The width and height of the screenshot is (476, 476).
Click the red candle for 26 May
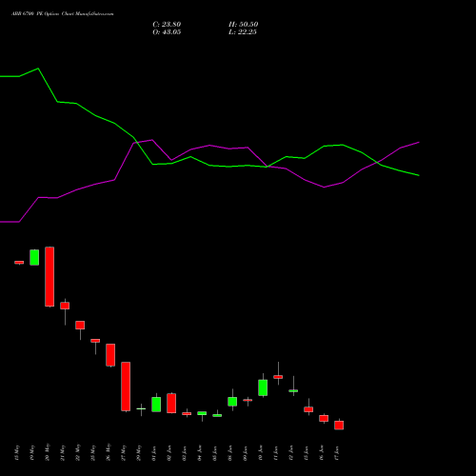click(110, 355)
